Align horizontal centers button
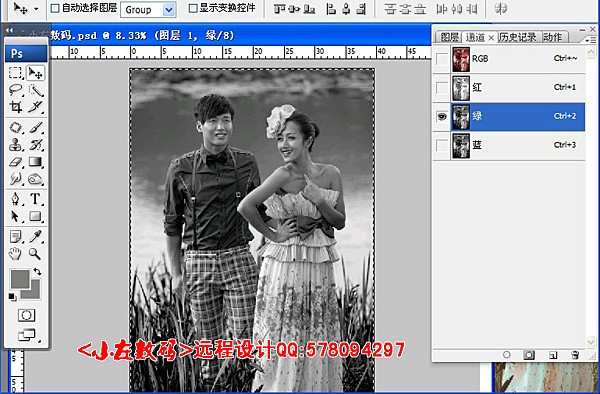This screenshot has width=600, height=394. tap(346, 9)
